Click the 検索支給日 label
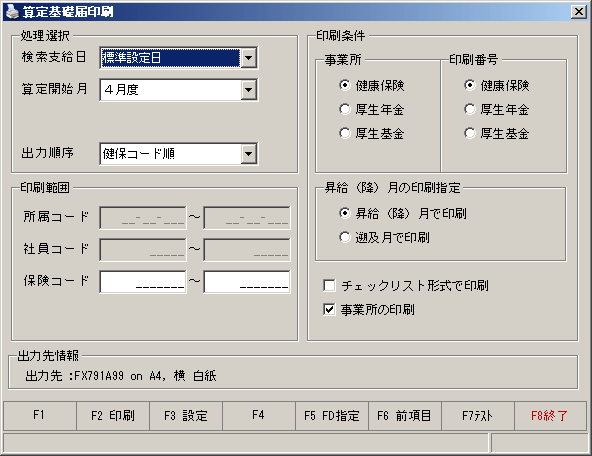 (x=54, y=57)
